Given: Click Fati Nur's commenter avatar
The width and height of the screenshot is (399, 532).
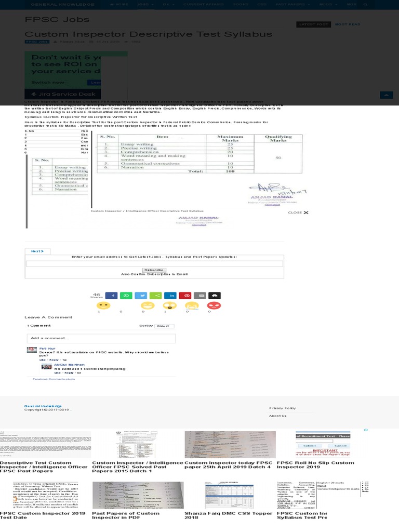Looking at the screenshot, I should (32, 350).
